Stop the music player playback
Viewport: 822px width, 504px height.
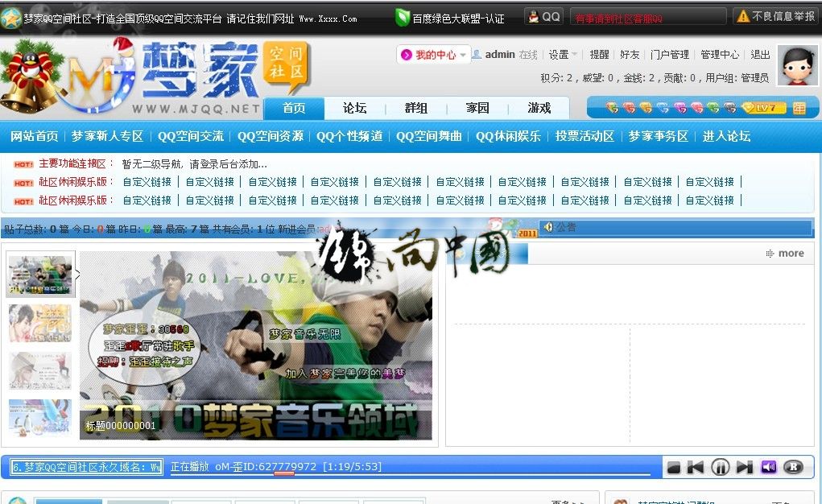[674, 467]
